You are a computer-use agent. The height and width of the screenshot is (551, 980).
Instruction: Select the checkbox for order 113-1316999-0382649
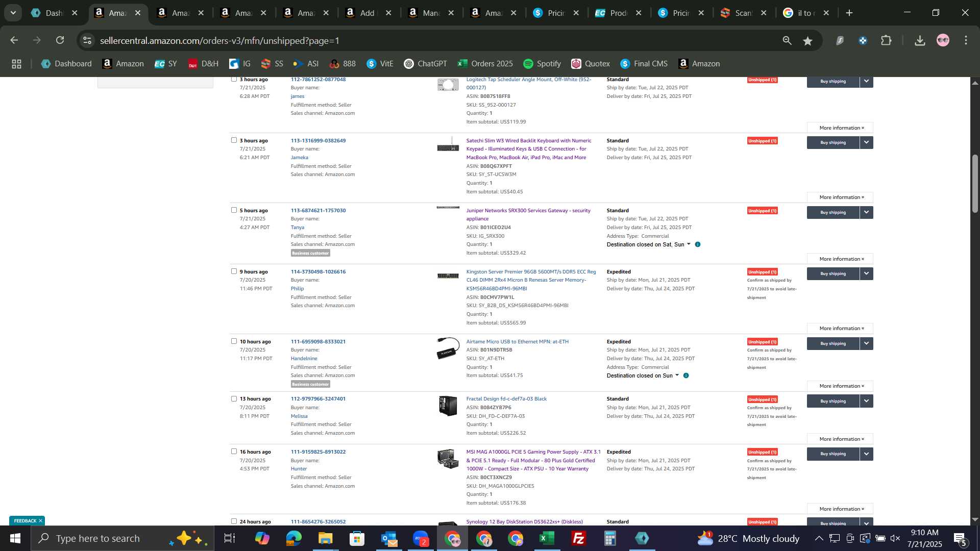pyautogui.click(x=234, y=140)
